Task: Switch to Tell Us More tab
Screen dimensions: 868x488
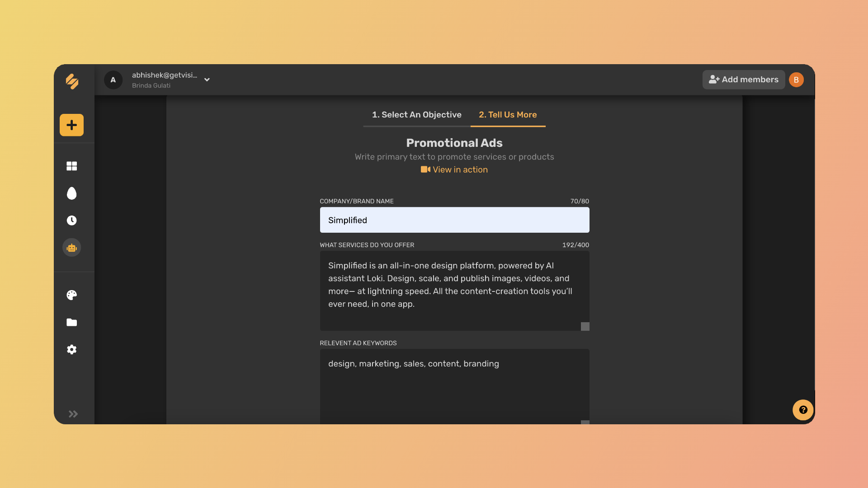Action: coord(508,115)
